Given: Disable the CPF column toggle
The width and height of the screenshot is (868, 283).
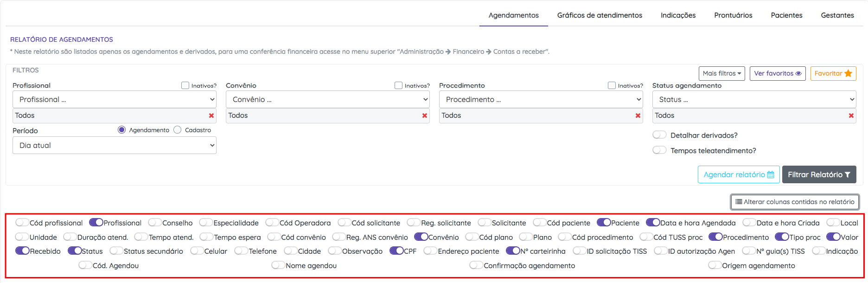Looking at the screenshot, I should [396, 251].
